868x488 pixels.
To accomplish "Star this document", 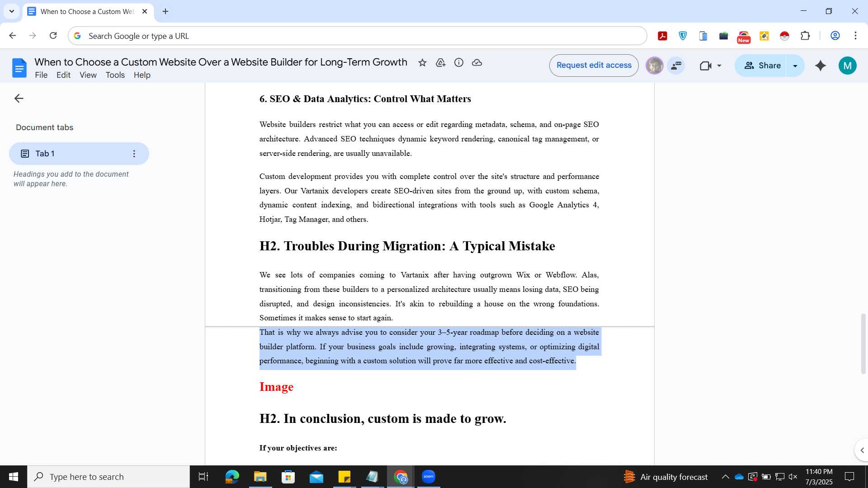I will click(x=422, y=63).
